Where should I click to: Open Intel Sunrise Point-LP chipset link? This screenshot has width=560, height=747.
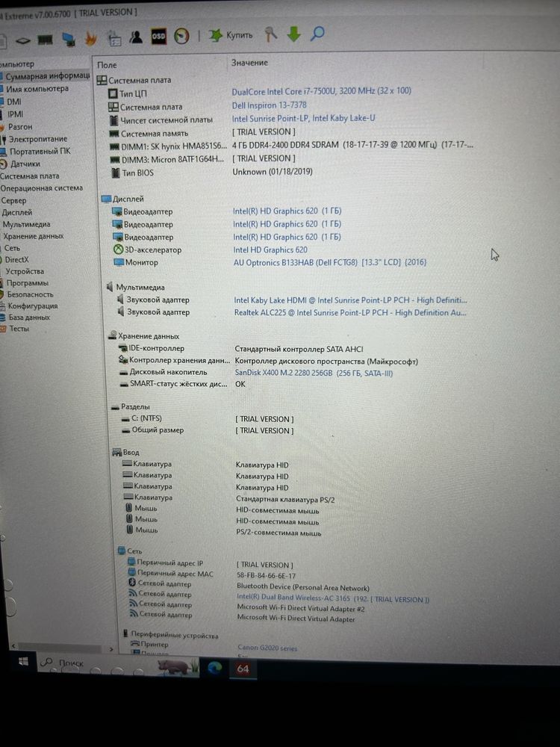[303, 118]
